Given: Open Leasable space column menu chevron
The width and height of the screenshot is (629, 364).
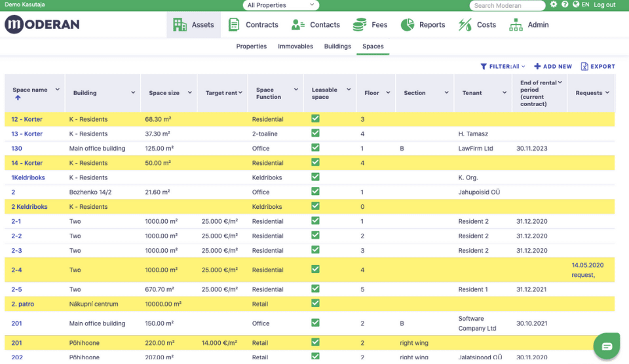Looking at the screenshot, I should [x=349, y=90].
